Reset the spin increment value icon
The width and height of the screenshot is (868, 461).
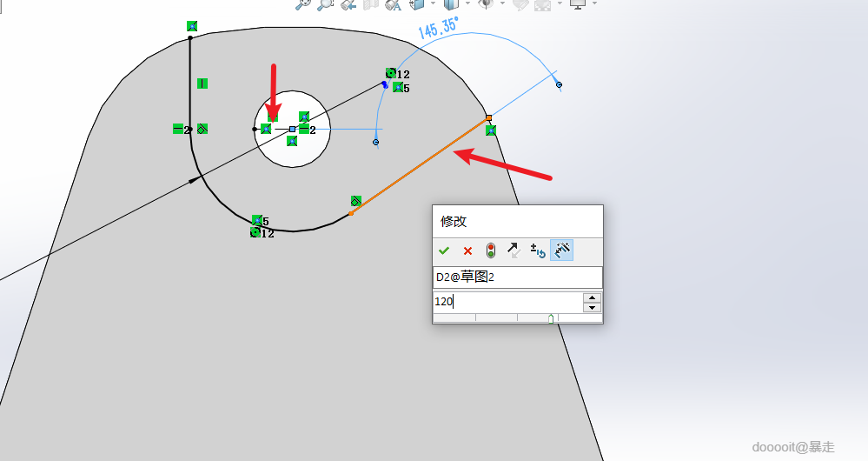(x=538, y=251)
